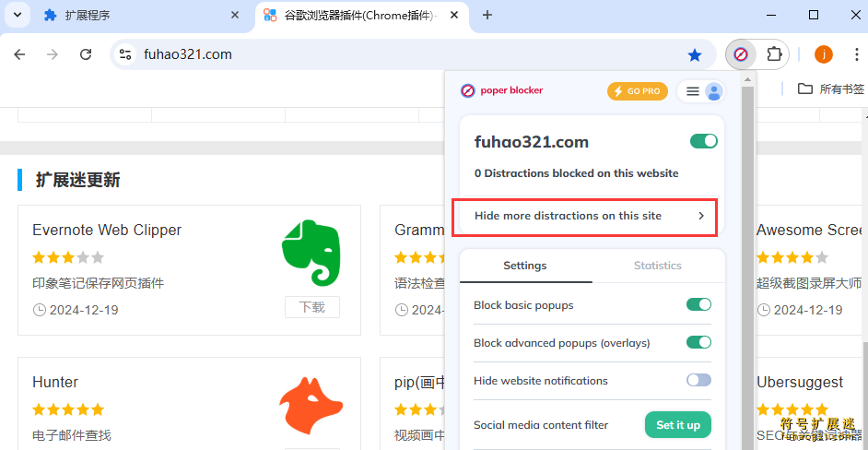Click the Hunter fox logo
Viewport: 868px width, 450px height.
point(311,407)
